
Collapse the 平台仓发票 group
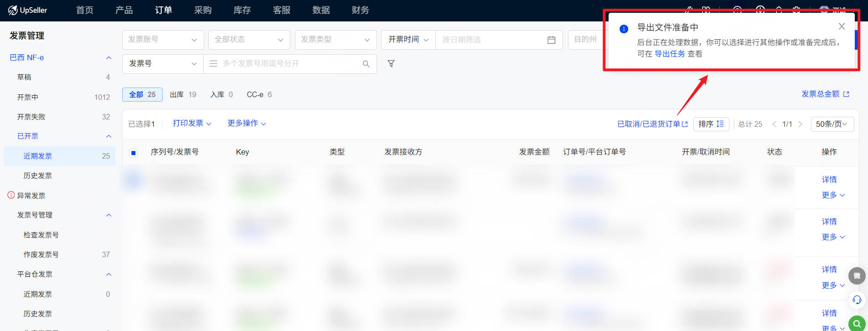click(108, 274)
